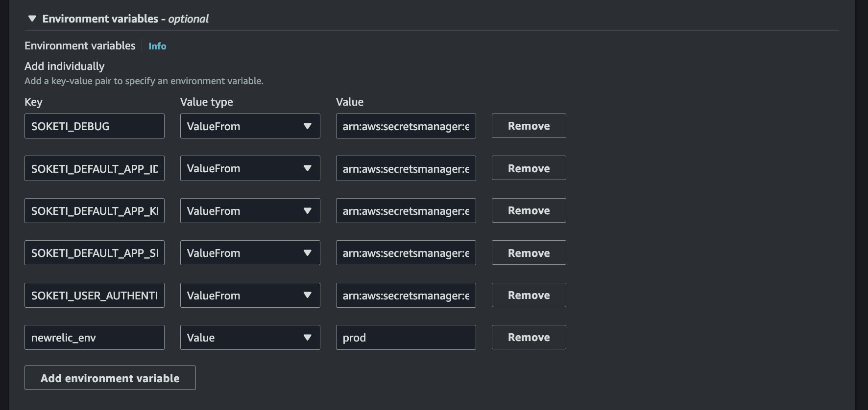Remove the SOKETI_DEFAULT_APP_ID variable
This screenshot has width=868, height=410.
(529, 168)
